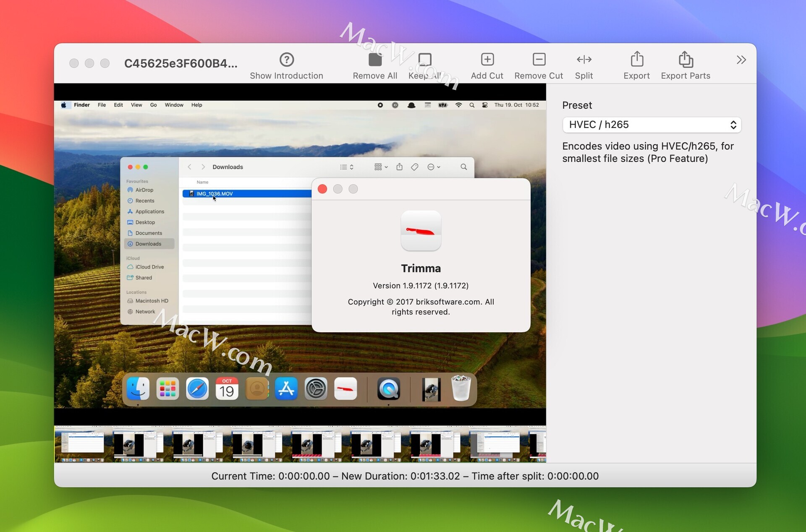This screenshot has height=532, width=806.
Task: Open the View menu in the video frame
Action: [136, 105]
